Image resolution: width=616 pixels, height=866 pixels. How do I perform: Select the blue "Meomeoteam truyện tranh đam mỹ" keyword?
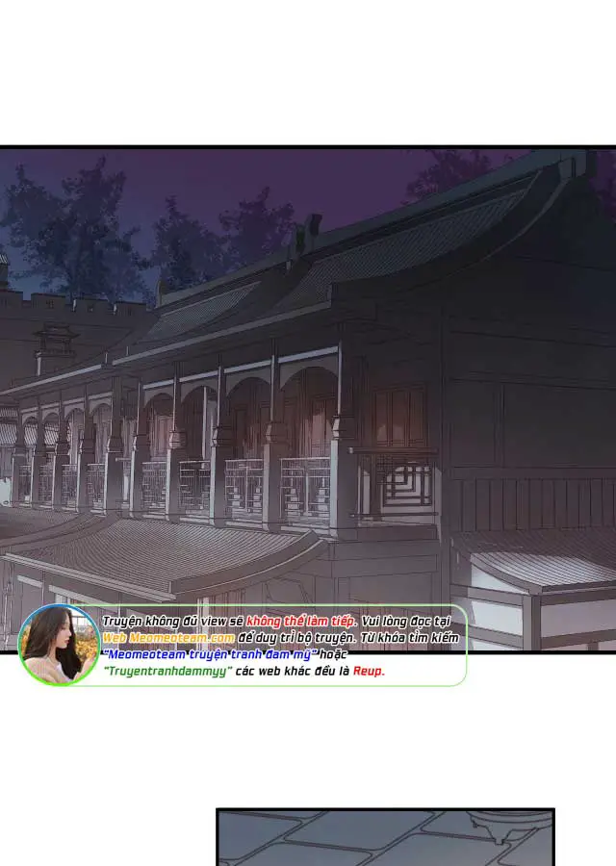point(210,654)
